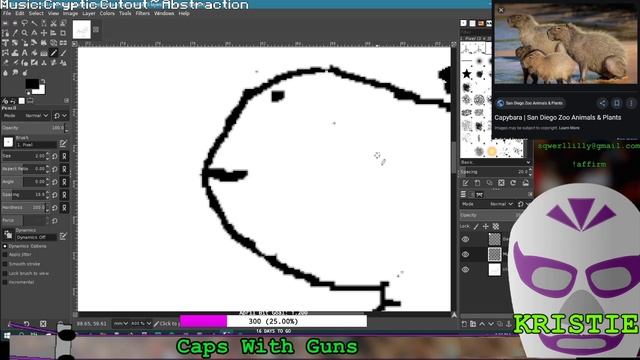The image size is (640, 360).
Task: Select the Ink tool
Action: [x=25, y=62]
